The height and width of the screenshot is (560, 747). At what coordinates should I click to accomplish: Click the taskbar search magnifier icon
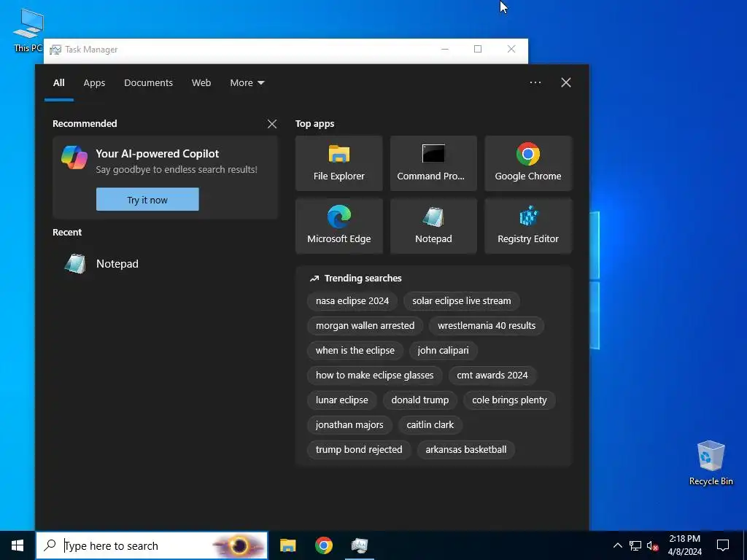tap(50, 545)
